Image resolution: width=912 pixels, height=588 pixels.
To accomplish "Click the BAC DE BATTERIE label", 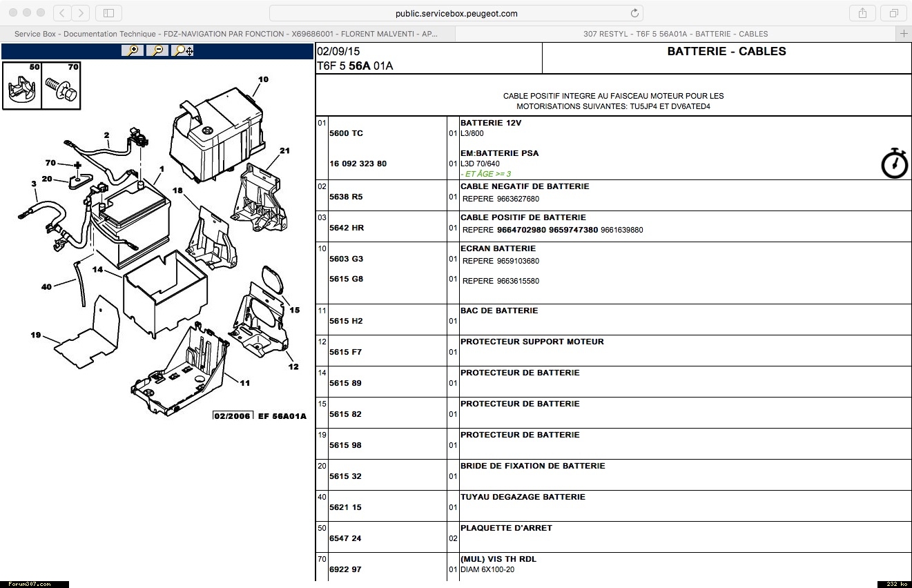I will click(499, 311).
